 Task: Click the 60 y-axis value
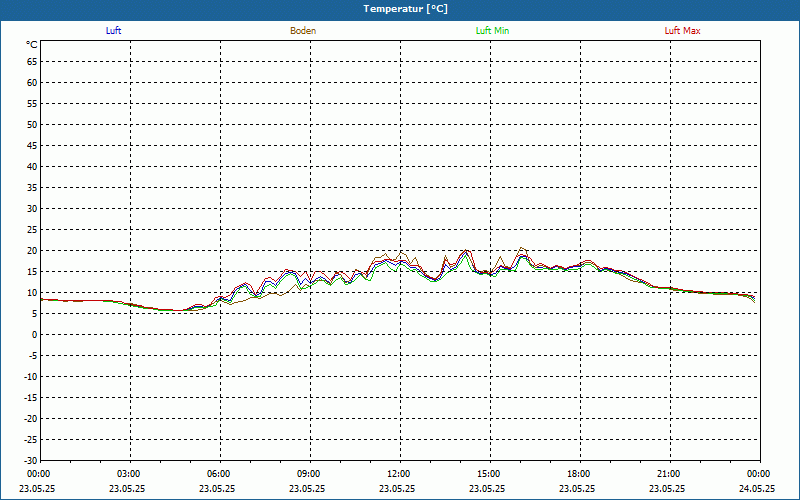tap(32, 83)
